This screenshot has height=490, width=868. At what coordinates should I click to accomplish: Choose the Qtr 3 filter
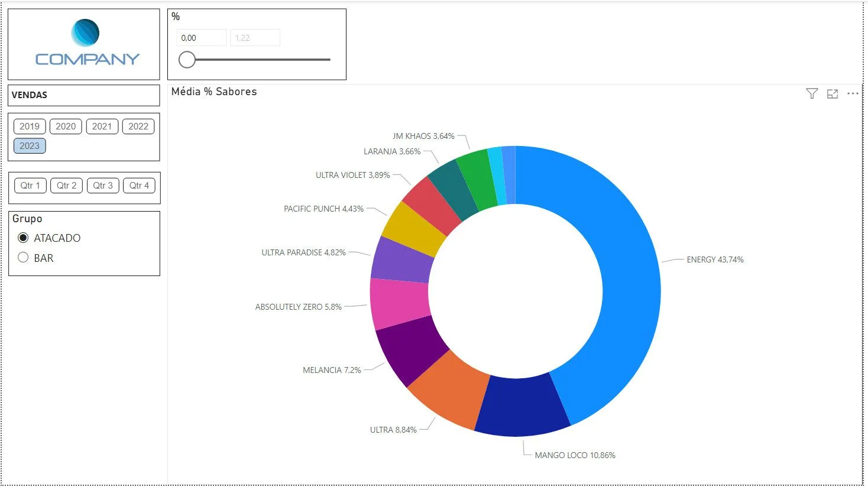103,186
